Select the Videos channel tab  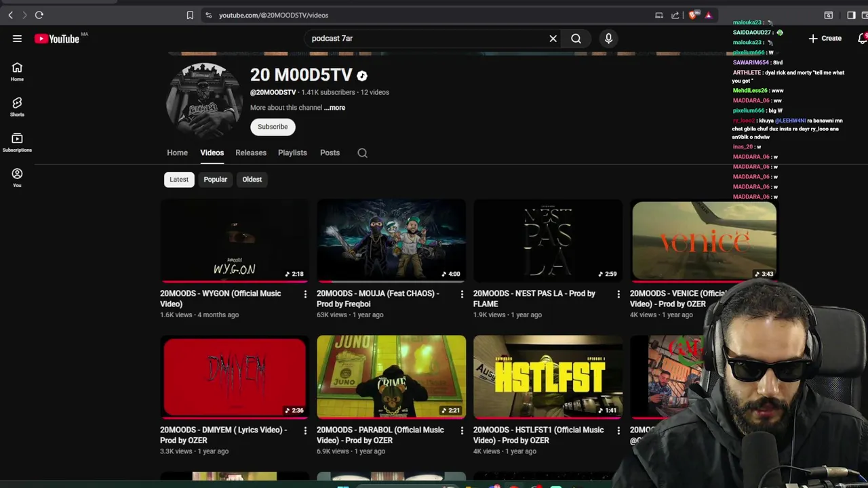click(212, 152)
